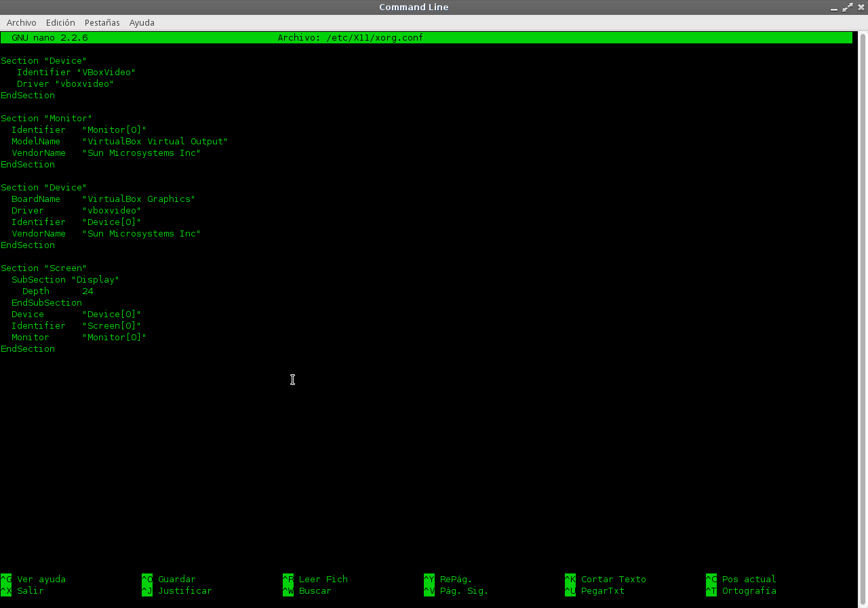This screenshot has width=868, height=608.
Task: Click the ^Y RePág. shortcut
Action: (x=448, y=579)
